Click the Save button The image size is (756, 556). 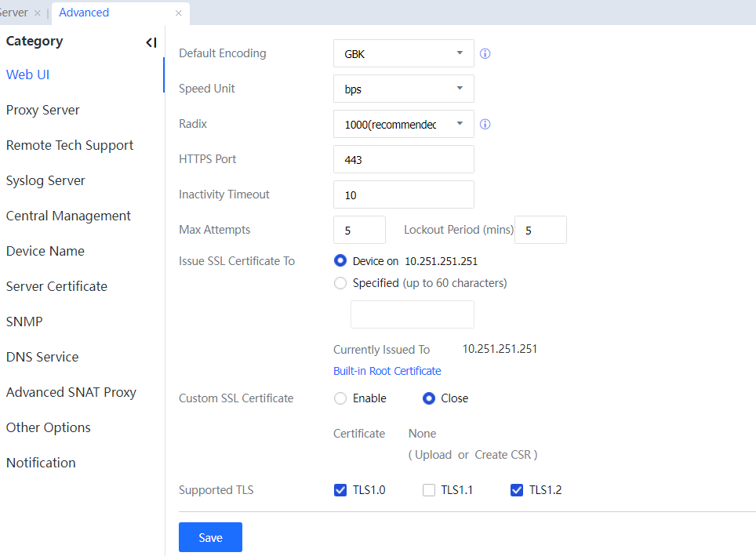210,537
